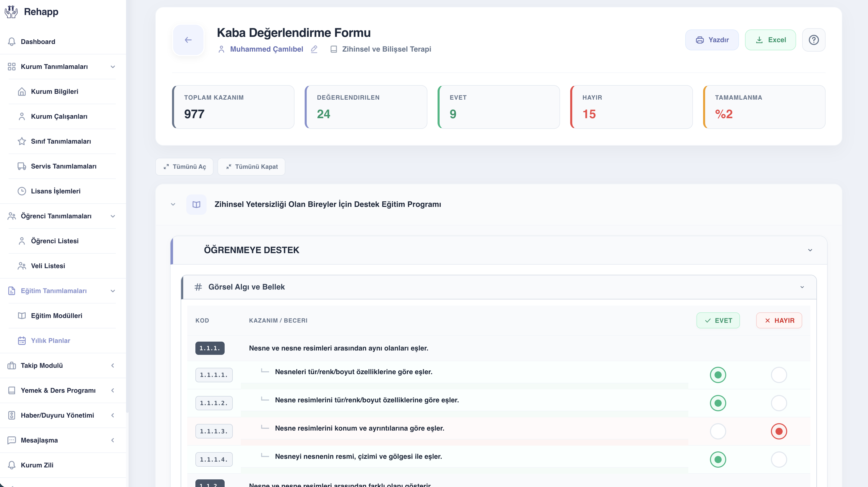Viewport: 868px width, 487px height.
Task: Export with the Excel button
Action: click(770, 40)
